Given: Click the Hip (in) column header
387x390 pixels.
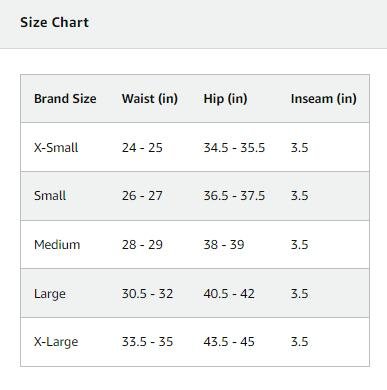Looking at the screenshot, I should (x=225, y=99).
